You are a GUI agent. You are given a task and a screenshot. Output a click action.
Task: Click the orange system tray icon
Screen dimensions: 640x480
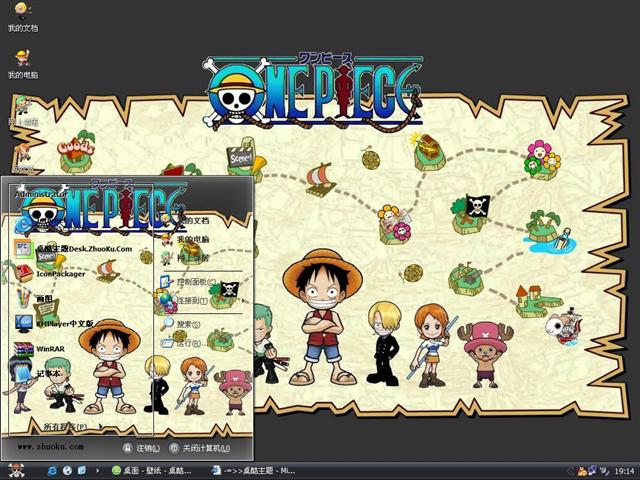[x=581, y=471]
